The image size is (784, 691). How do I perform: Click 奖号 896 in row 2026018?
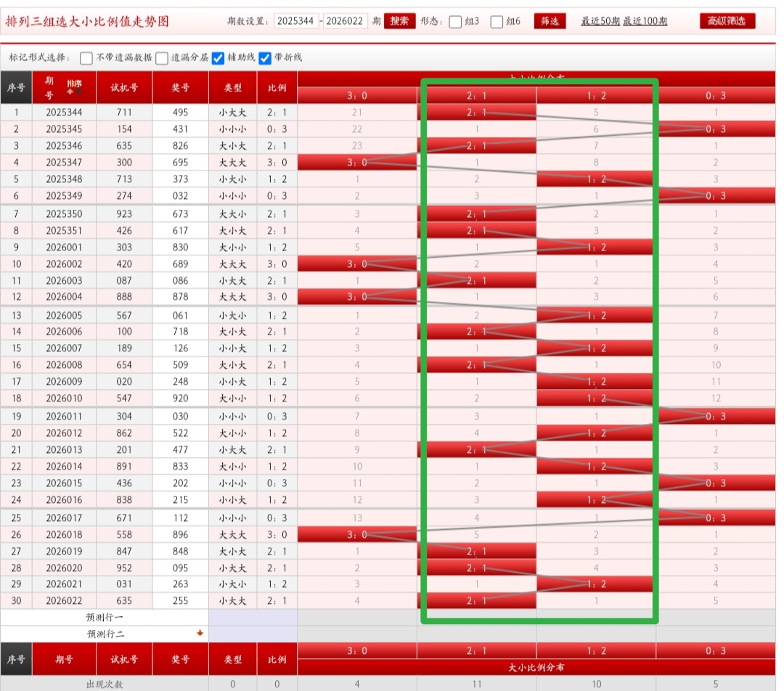coord(181,534)
